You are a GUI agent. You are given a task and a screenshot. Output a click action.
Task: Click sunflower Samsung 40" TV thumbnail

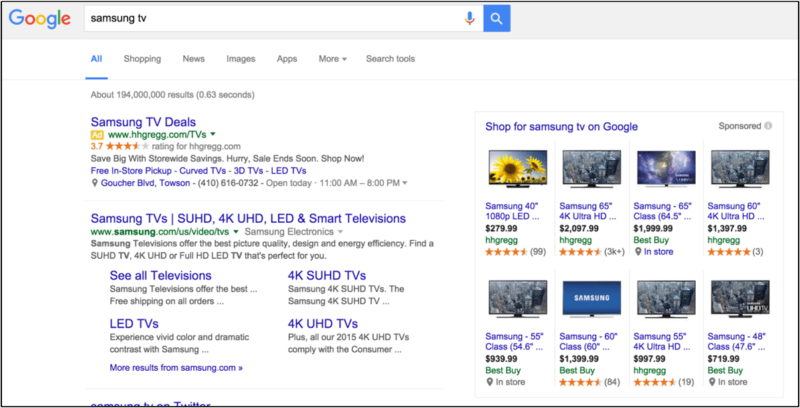pos(518,169)
